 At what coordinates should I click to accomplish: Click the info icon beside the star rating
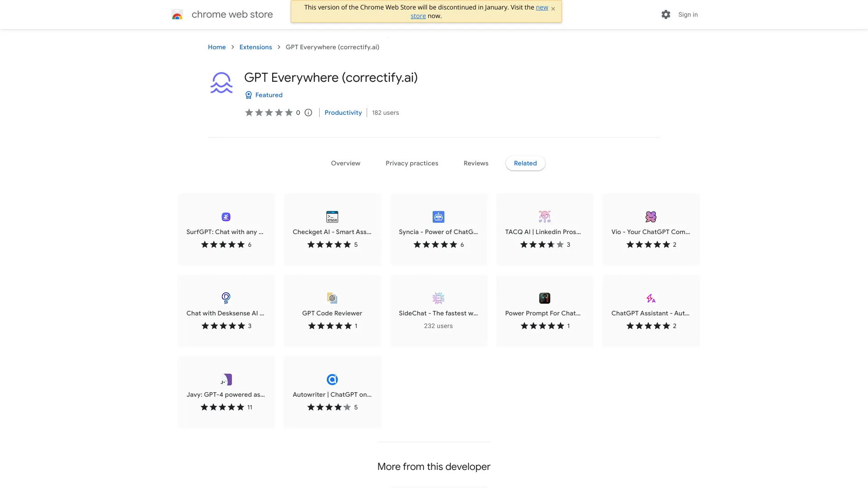308,113
